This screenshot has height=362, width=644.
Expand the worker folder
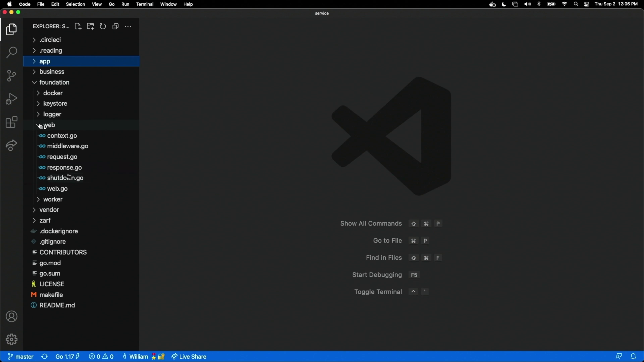click(81, 199)
